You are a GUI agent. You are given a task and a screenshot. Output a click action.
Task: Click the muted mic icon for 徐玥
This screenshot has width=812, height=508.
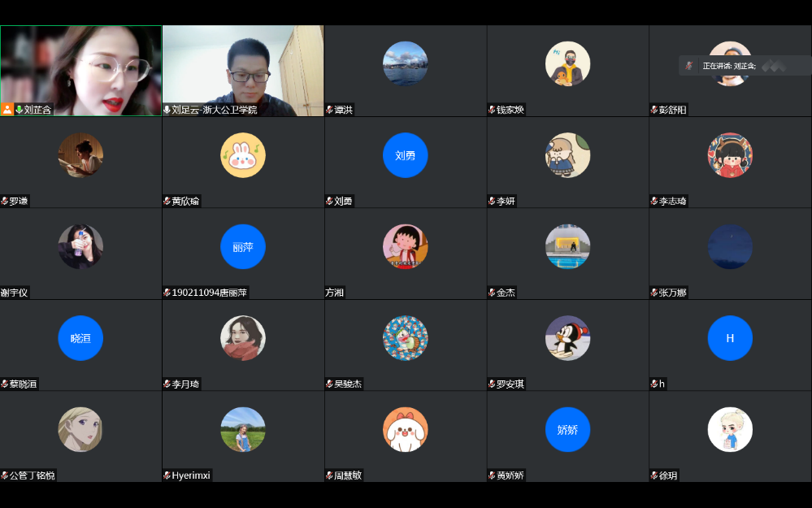tap(654, 475)
